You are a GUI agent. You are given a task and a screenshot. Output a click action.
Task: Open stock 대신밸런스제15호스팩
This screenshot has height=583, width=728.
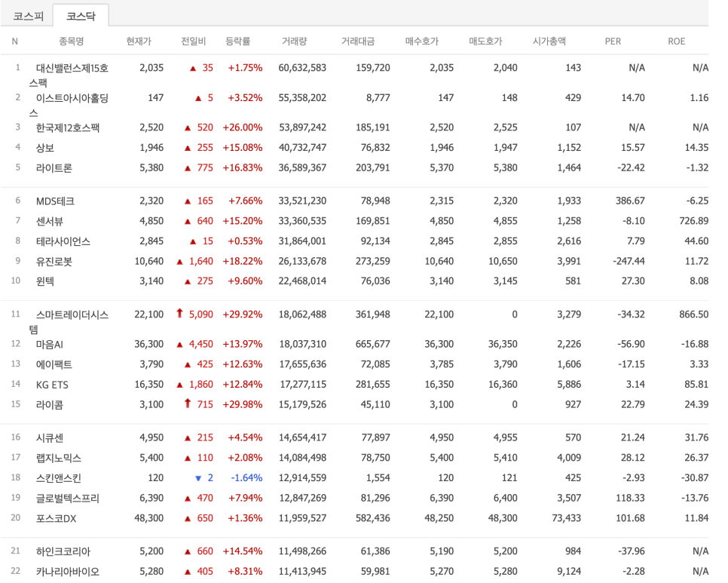coord(69,75)
